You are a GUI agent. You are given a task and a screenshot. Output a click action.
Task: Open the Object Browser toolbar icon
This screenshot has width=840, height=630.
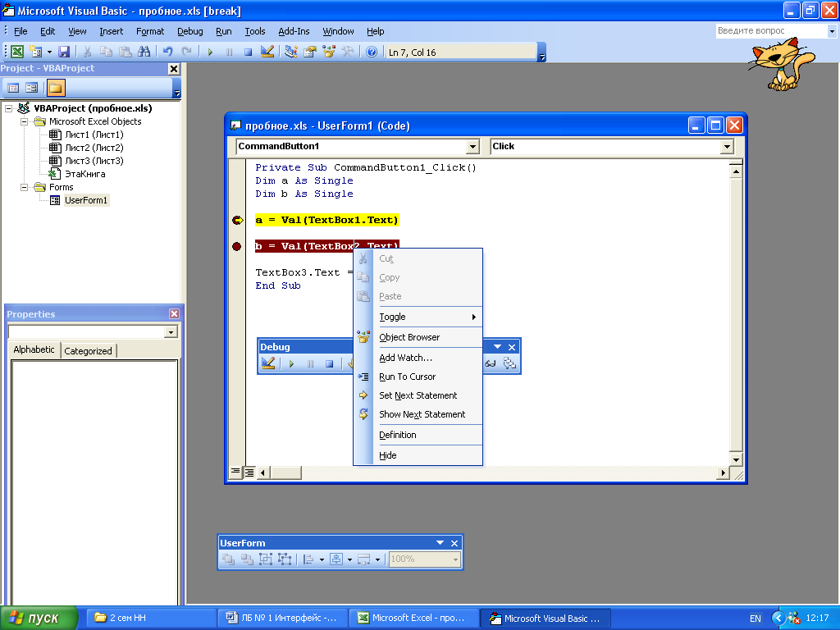(329, 52)
